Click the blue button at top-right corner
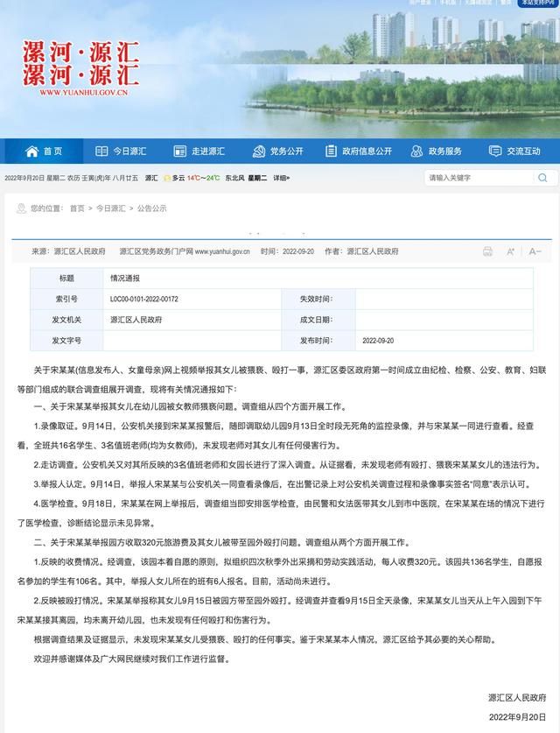This screenshot has height=733, width=560. coord(535,4)
